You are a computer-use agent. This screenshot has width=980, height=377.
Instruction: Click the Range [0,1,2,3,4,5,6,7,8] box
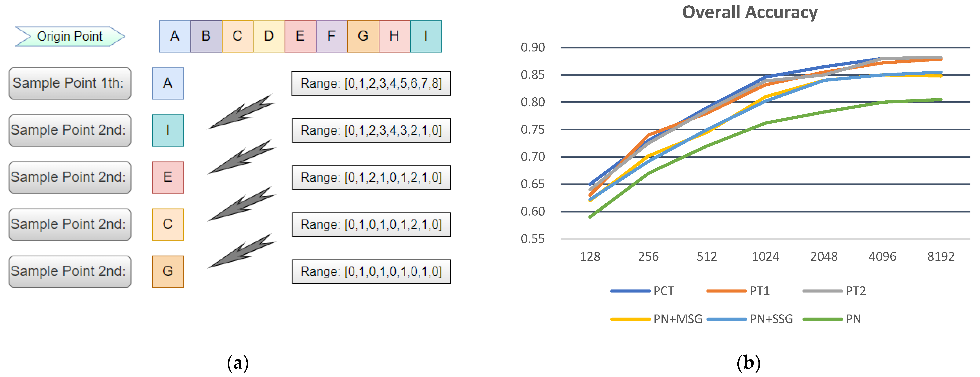(371, 83)
